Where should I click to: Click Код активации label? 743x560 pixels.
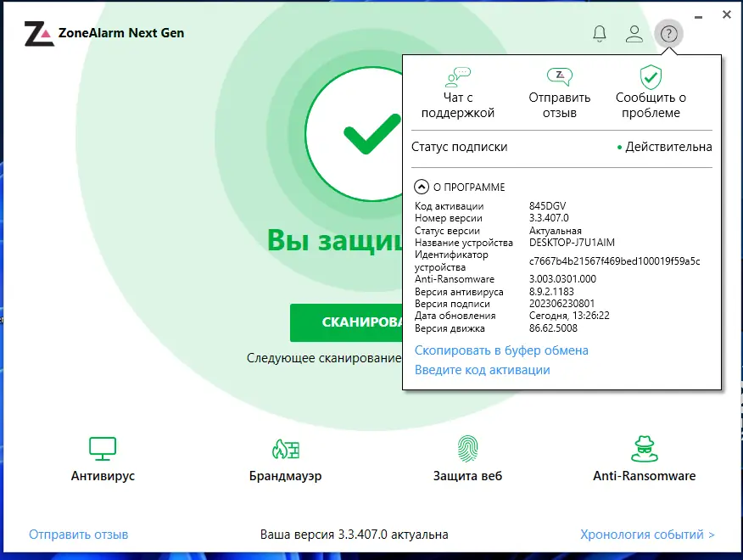[x=450, y=206]
